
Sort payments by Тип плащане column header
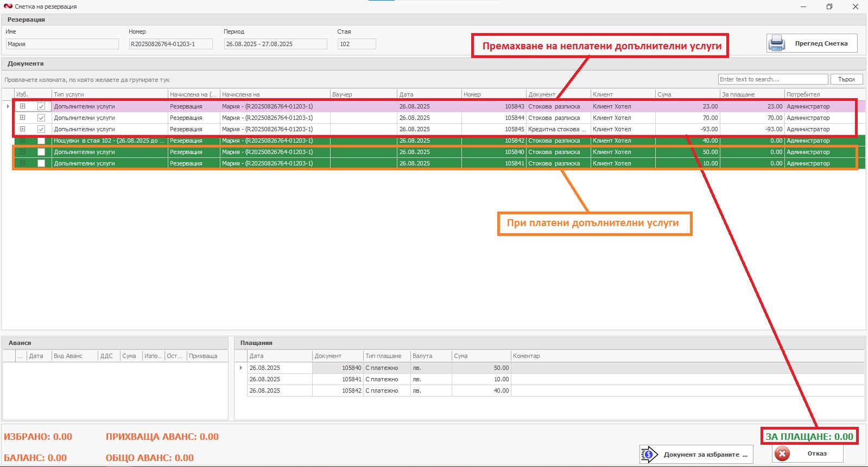[385, 356]
